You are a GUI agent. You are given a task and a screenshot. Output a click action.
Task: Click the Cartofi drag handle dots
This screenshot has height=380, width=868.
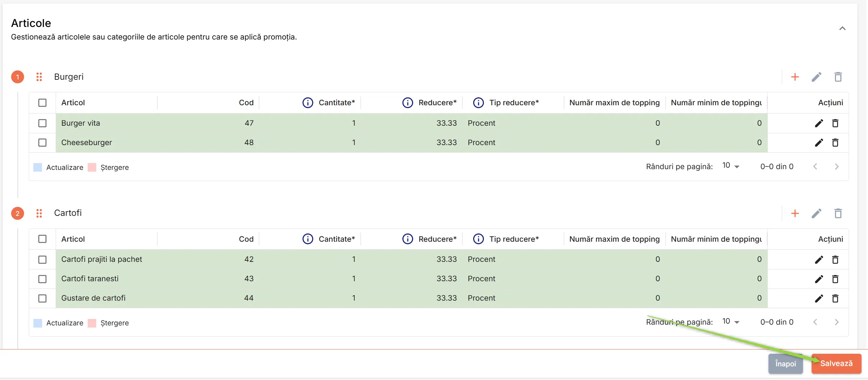pyautogui.click(x=39, y=213)
